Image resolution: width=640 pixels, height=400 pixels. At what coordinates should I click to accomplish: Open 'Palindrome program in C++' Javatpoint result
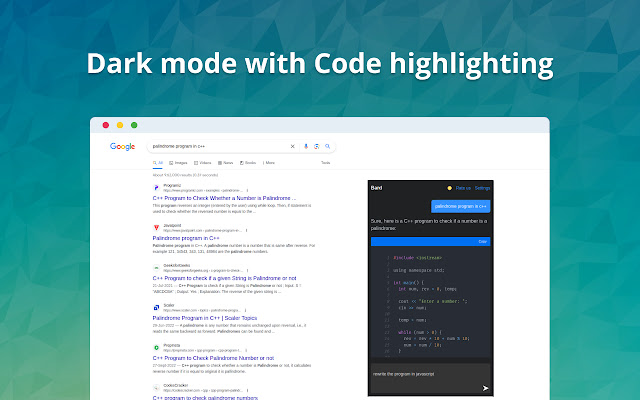(x=186, y=238)
